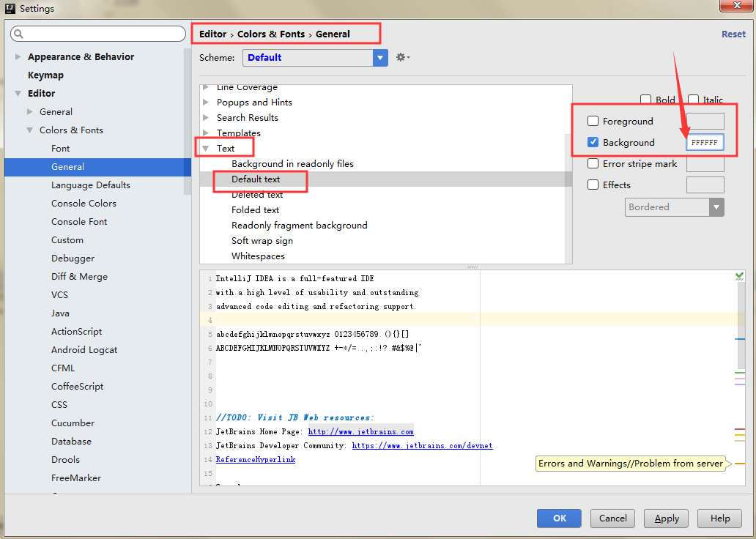Select Keymap in settings sidebar
The height and width of the screenshot is (539, 756).
pyautogui.click(x=46, y=75)
